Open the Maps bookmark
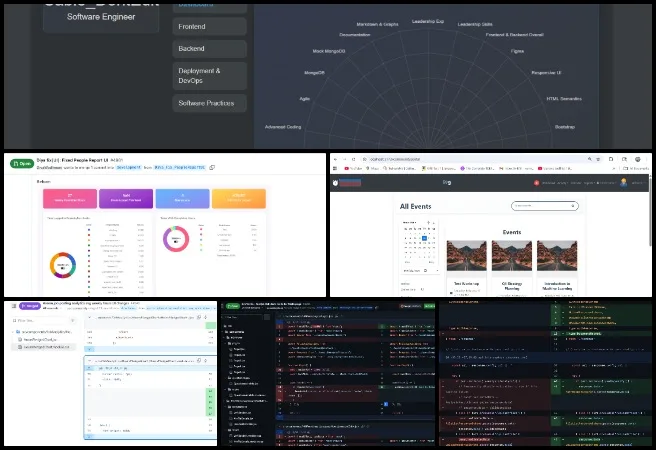Image resolution: width=656 pixels, height=450 pixels. [x=372, y=169]
